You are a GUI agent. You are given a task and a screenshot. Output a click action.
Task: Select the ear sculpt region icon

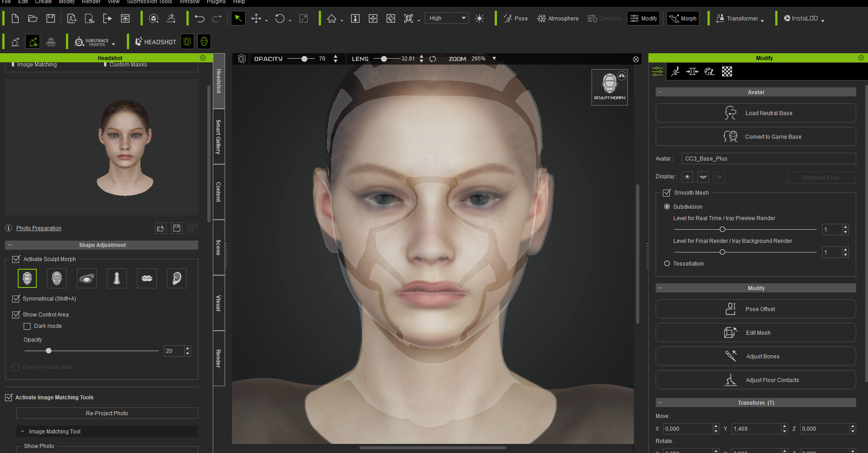tap(177, 278)
